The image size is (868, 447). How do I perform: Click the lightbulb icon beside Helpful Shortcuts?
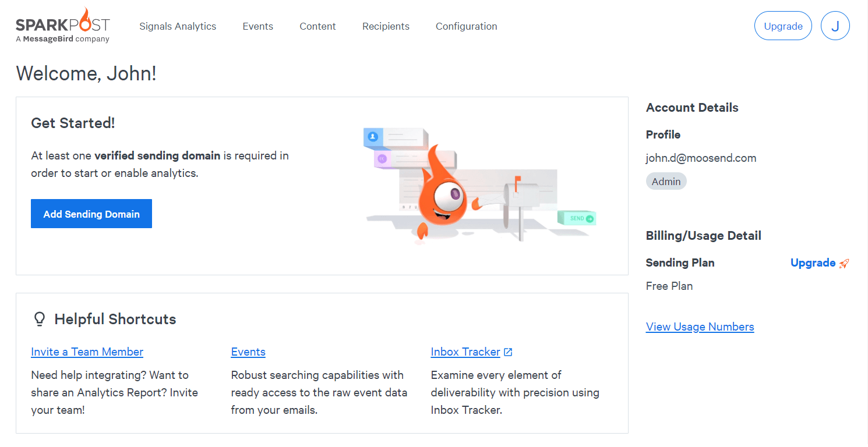pyautogui.click(x=38, y=318)
